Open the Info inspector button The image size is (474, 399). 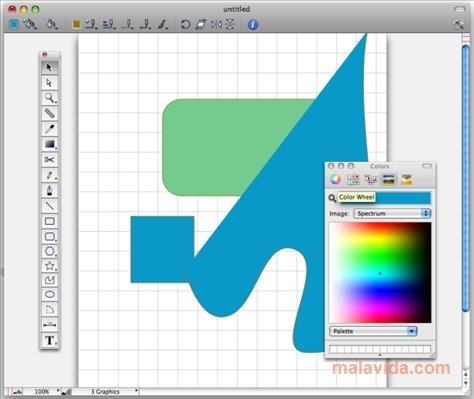(253, 24)
